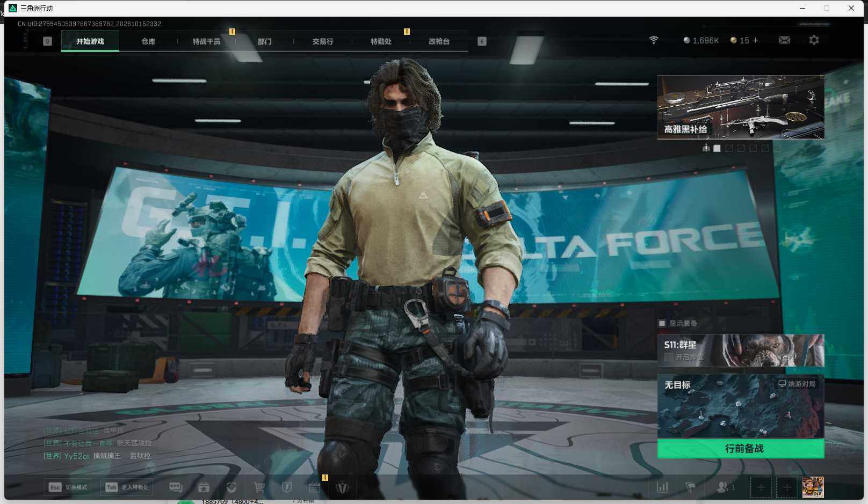This screenshot has height=504, width=868.
Task: Toggle the 显示装备 checkbox
Action: 662,323
